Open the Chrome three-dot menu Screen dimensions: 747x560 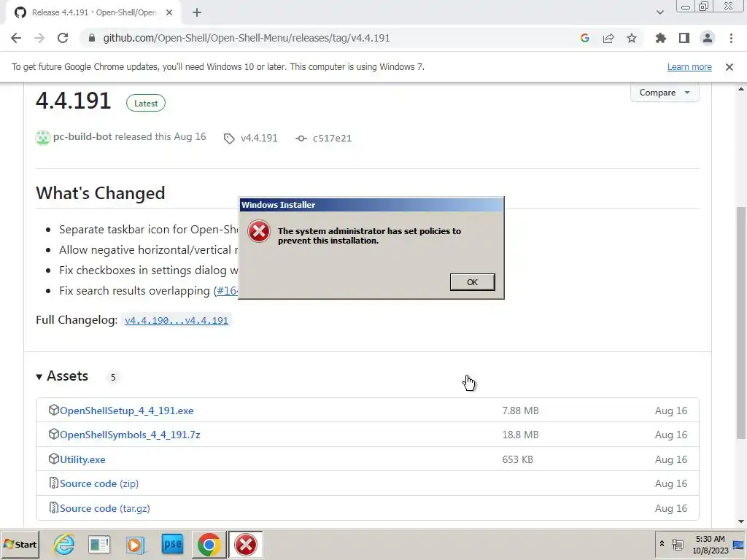[x=731, y=38]
